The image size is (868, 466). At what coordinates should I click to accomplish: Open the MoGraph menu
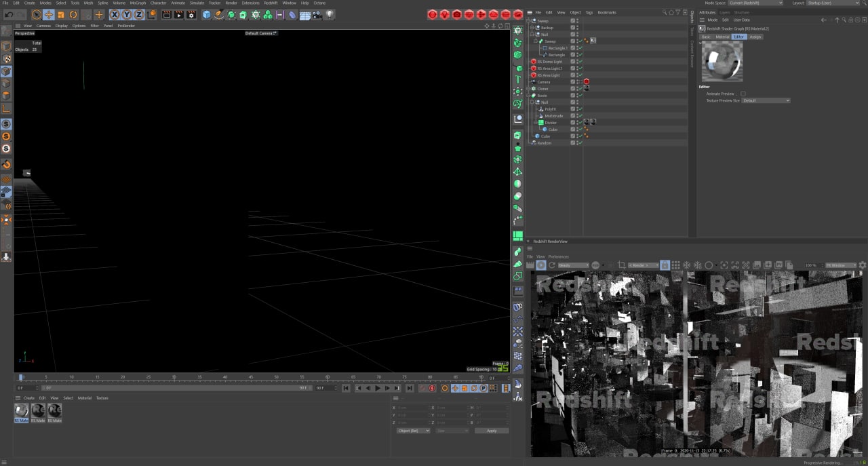pyautogui.click(x=138, y=3)
